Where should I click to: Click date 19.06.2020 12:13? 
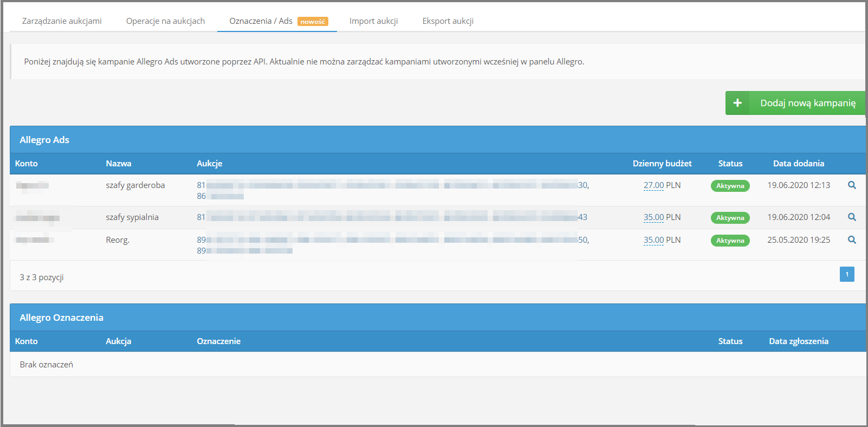(x=799, y=185)
